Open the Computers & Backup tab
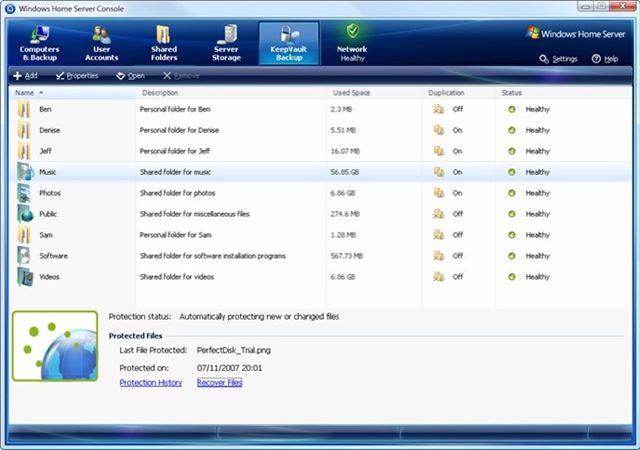Image resolution: width=640 pixels, height=450 pixels. [40, 43]
